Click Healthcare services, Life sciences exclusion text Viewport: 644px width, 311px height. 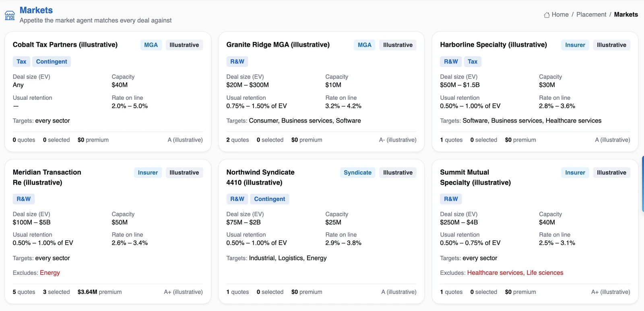point(515,273)
